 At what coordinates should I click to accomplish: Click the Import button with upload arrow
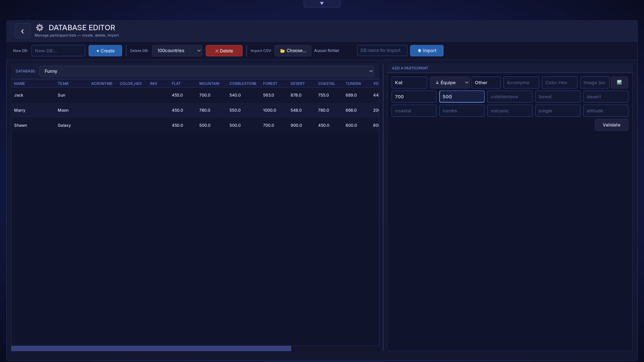click(427, 51)
